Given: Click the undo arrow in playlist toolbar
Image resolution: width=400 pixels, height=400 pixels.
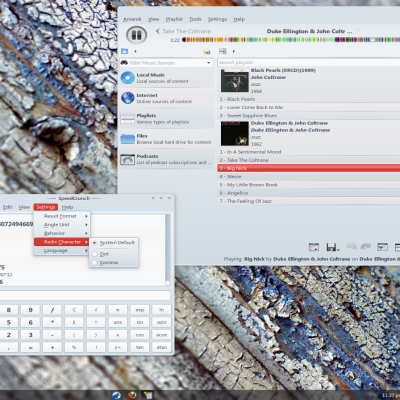Looking at the screenshot, I should (351, 246).
